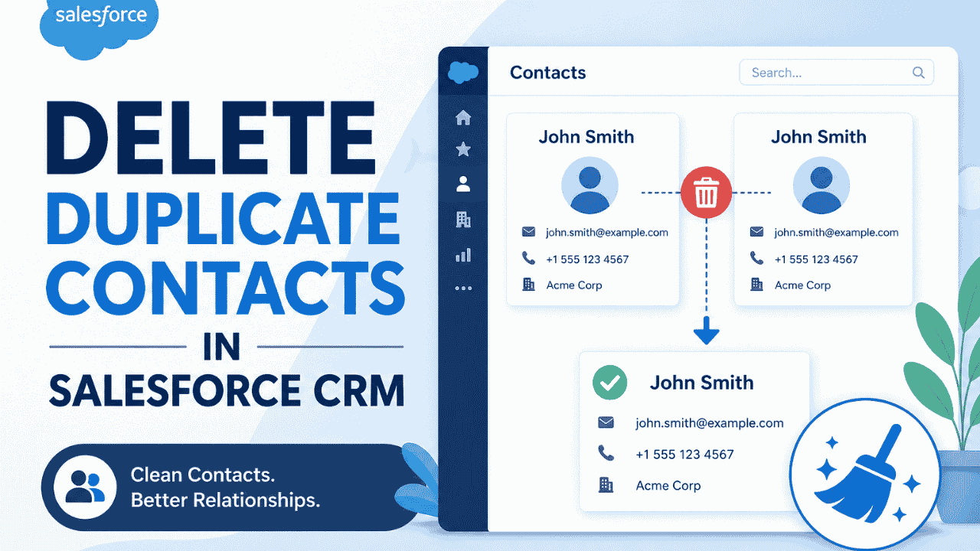Click right card's Acme Corp company
The width and height of the screenshot is (980, 551).
(802, 285)
